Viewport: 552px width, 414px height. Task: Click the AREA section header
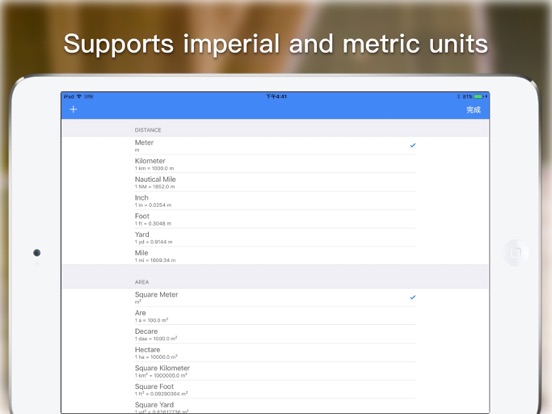[142, 282]
